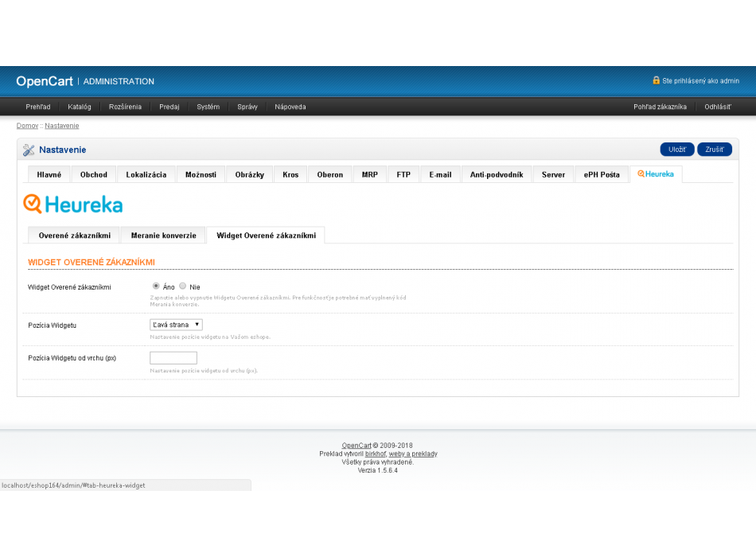Click Odhlásiť to log out

[x=718, y=107]
